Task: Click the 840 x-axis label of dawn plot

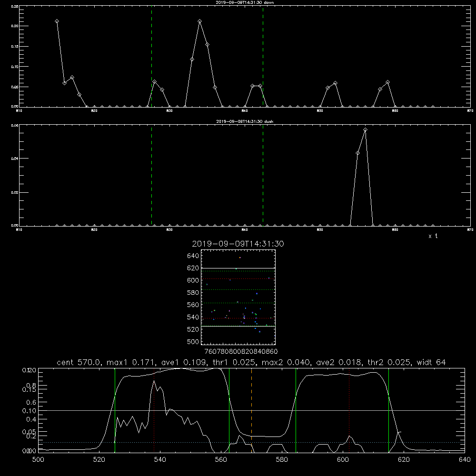Action: tap(245, 111)
